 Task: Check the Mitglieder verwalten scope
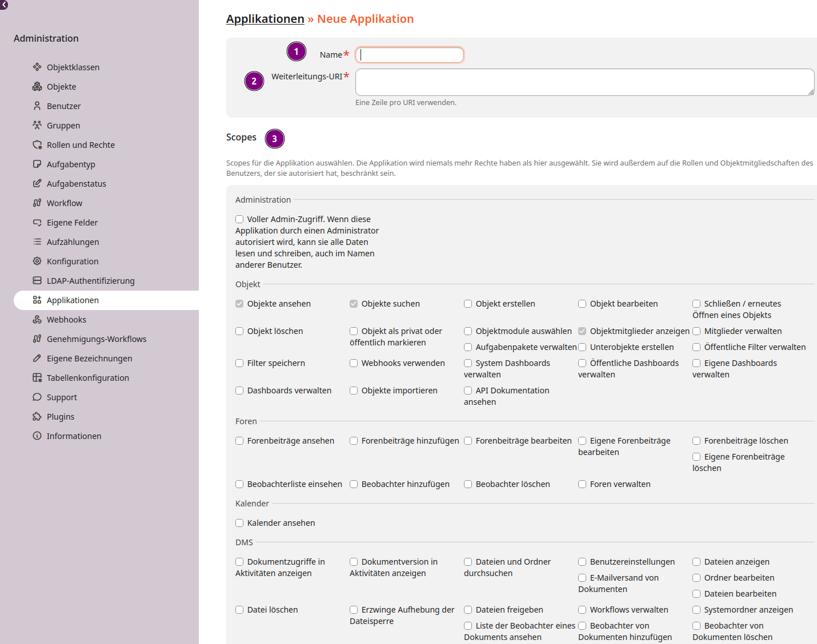tap(696, 331)
